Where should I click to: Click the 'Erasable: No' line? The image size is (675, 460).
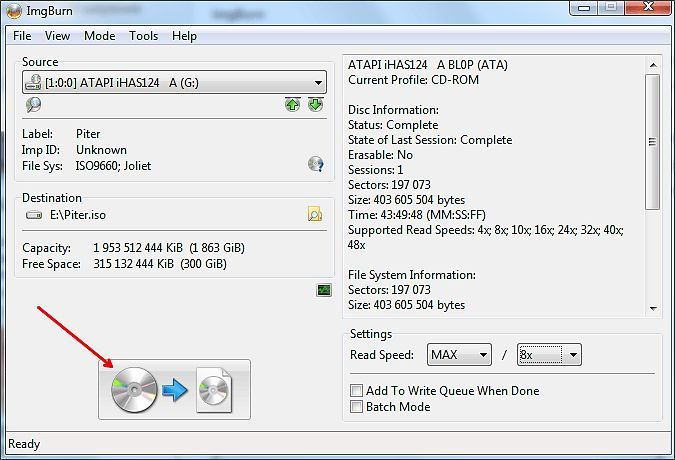pos(381,155)
